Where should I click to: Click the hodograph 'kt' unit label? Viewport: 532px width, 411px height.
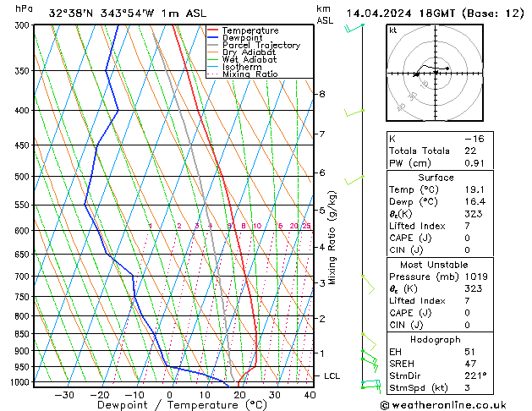pos(393,30)
